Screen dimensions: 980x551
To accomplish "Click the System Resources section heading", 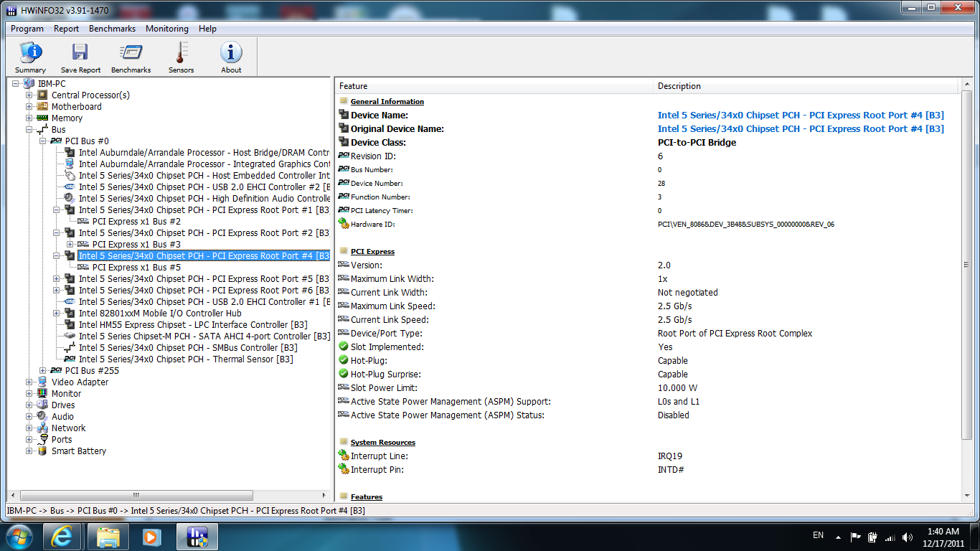I will coord(383,442).
